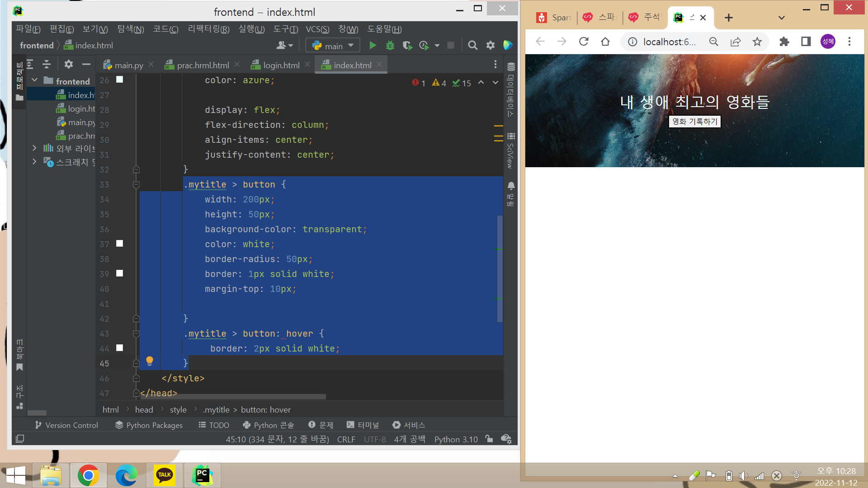
Task: Switch to login.html editor tab
Action: (x=281, y=65)
